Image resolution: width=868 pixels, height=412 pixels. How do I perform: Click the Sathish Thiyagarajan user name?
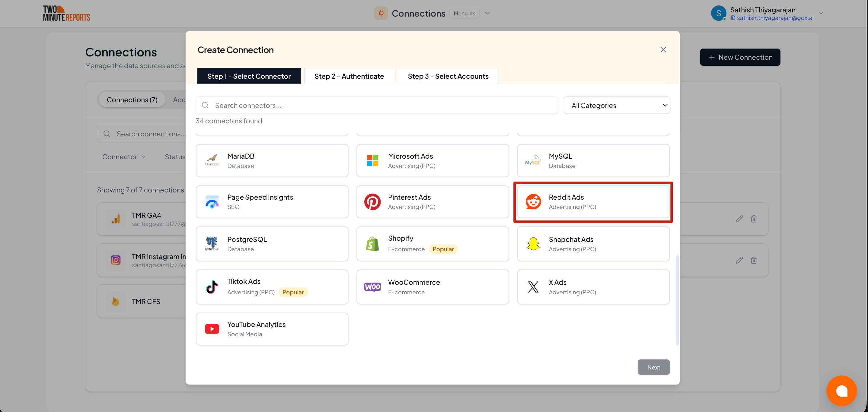tap(763, 10)
